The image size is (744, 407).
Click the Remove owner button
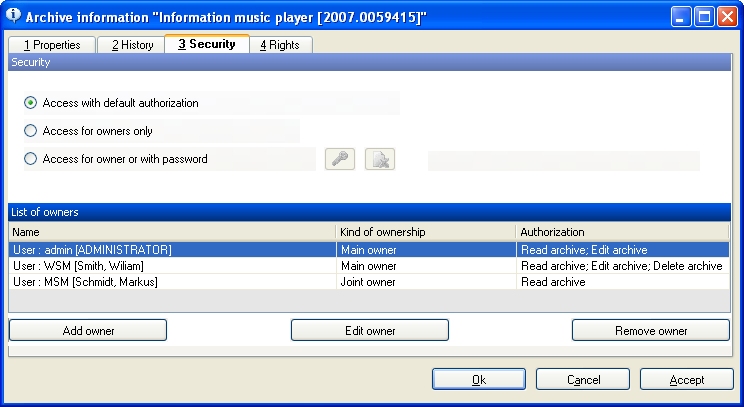point(651,330)
